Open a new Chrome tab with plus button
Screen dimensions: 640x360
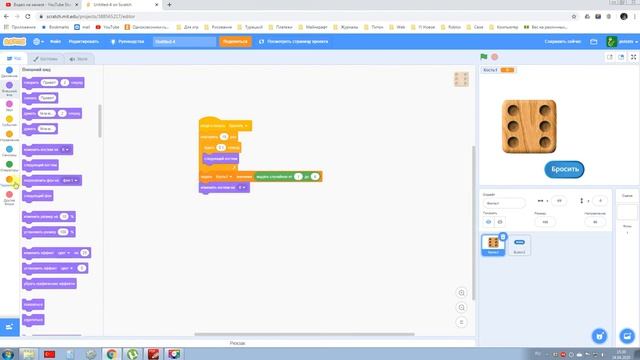pyautogui.click(x=169, y=5)
